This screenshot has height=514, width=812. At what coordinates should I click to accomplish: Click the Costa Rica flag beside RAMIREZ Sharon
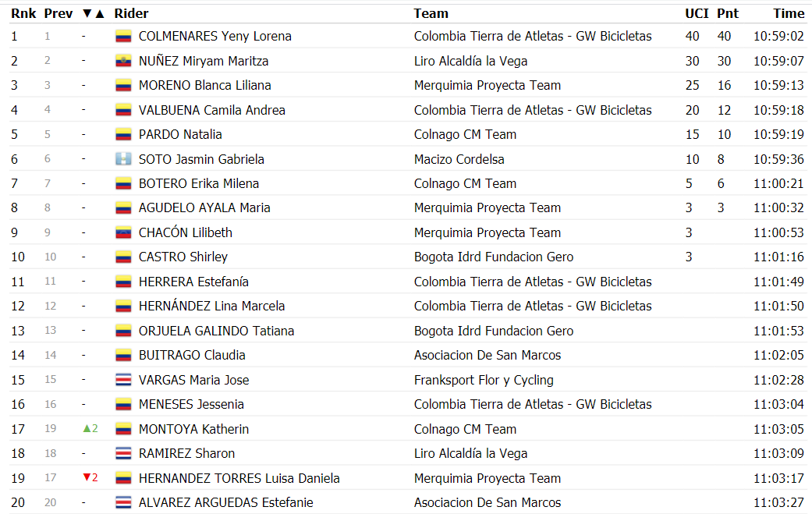coord(123,453)
